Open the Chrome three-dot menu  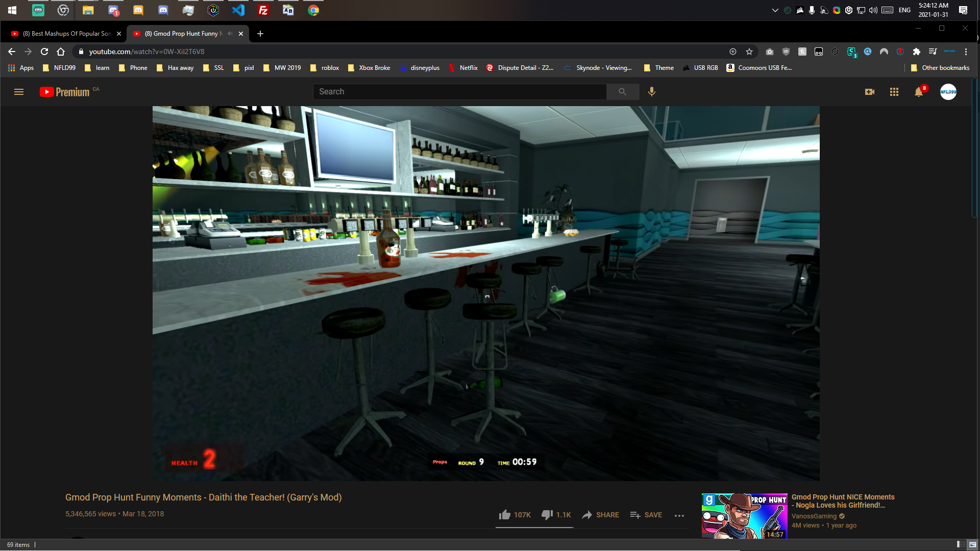click(x=966, y=52)
